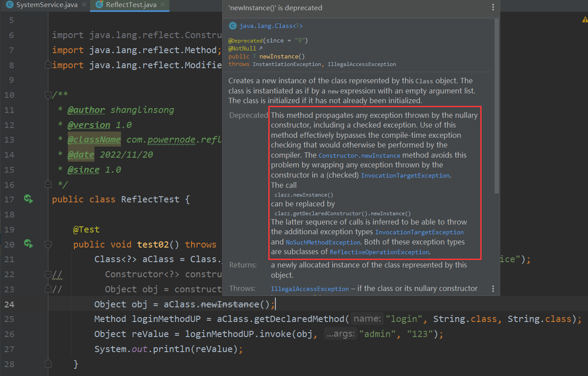Image resolution: width=588 pixels, height=376 pixels.
Task: Click the class name ReflectTest on line 17
Action: point(150,199)
